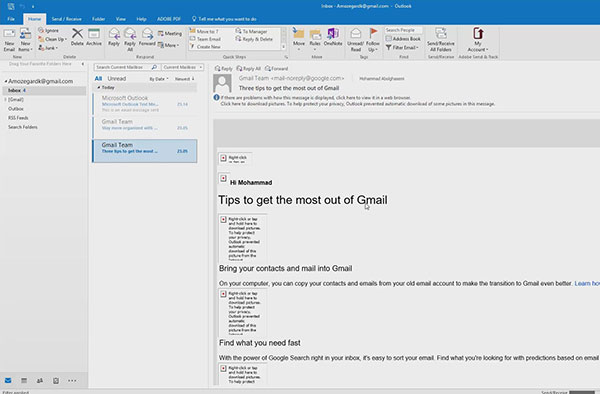
Task: Toggle Unread/Read status
Action: click(x=355, y=40)
